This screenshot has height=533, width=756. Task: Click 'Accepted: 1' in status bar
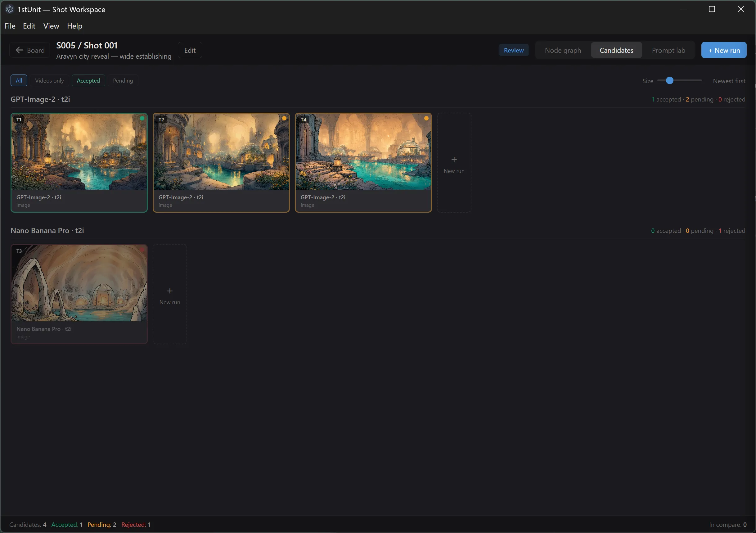(67, 524)
